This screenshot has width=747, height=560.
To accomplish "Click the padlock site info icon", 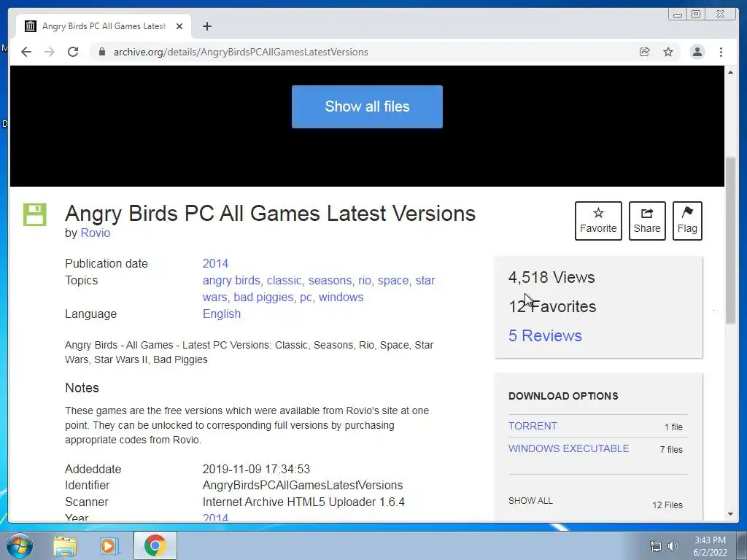I will pyautogui.click(x=101, y=52).
